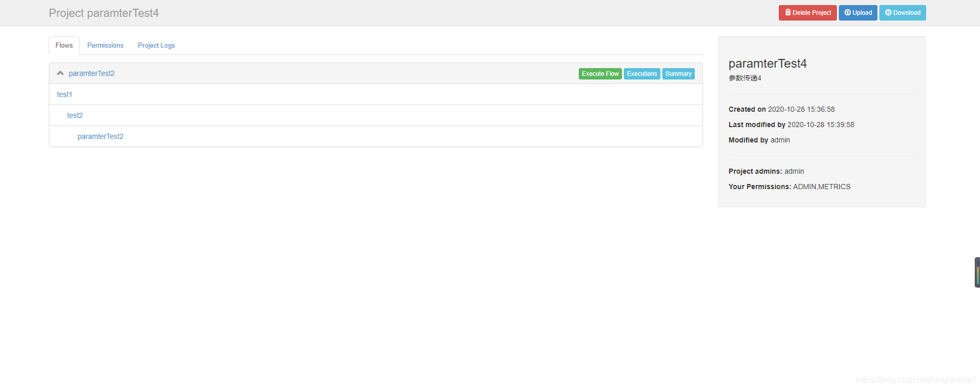Click the Delete Project button

tap(808, 13)
